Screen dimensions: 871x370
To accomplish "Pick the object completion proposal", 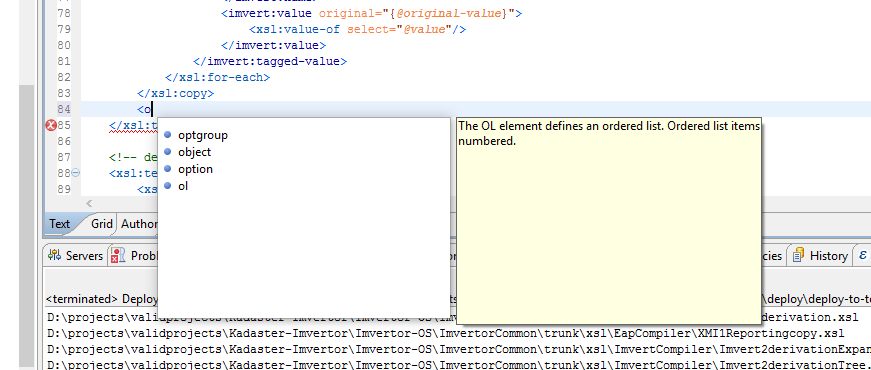I will 194,152.
